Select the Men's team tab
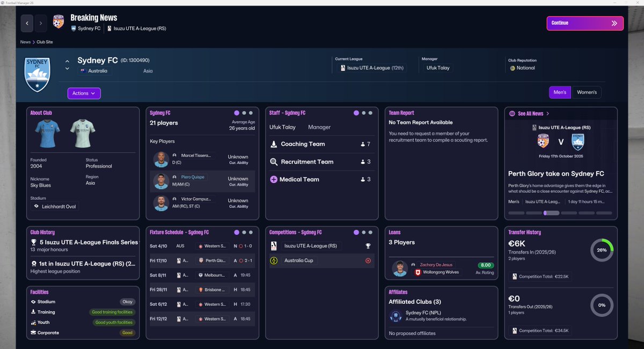Viewport: 644px width, 349px height. tap(560, 92)
